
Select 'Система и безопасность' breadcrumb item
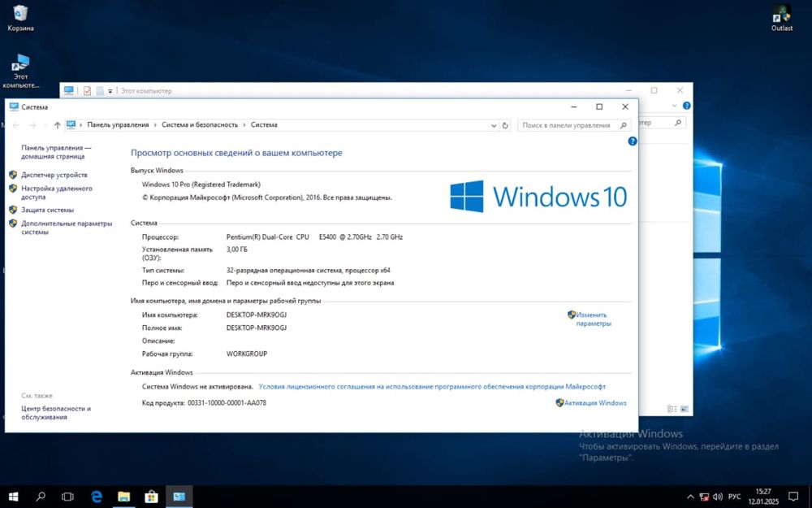199,125
